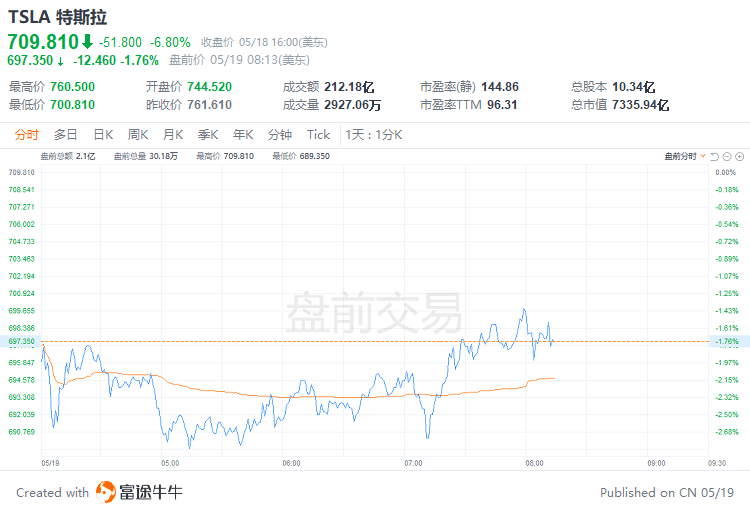Click the 昨收价 761.610 value
Viewport: 750px width, 513px height.
[x=210, y=105]
